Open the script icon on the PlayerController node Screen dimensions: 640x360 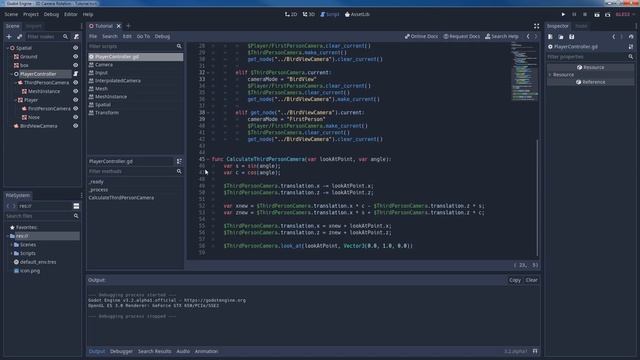[76, 74]
